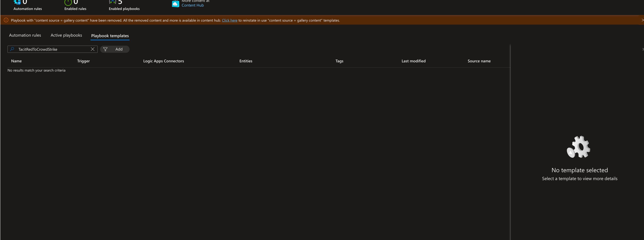
Task: Click the Add button
Action: [x=119, y=49]
